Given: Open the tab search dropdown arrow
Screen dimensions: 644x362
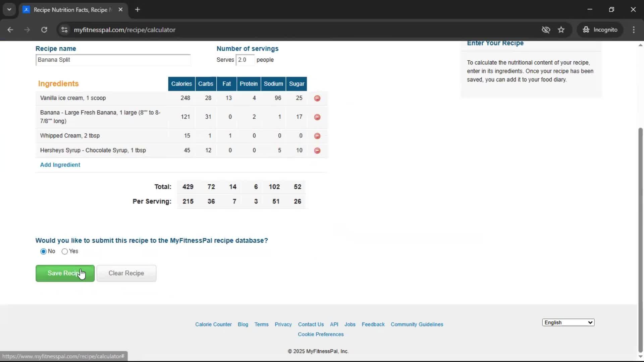Looking at the screenshot, I should click(9, 10).
